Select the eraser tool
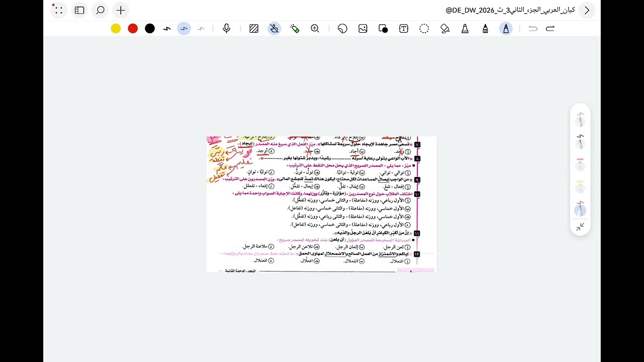This screenshot has width=644, height=362. (x=445, y=29)
